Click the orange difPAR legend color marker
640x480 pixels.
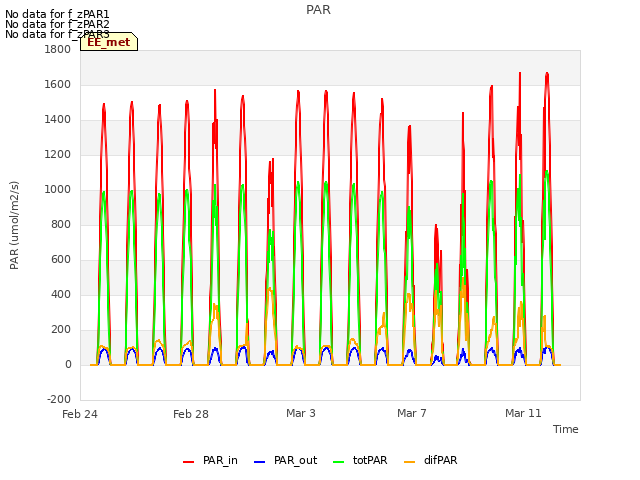point(409,462)
